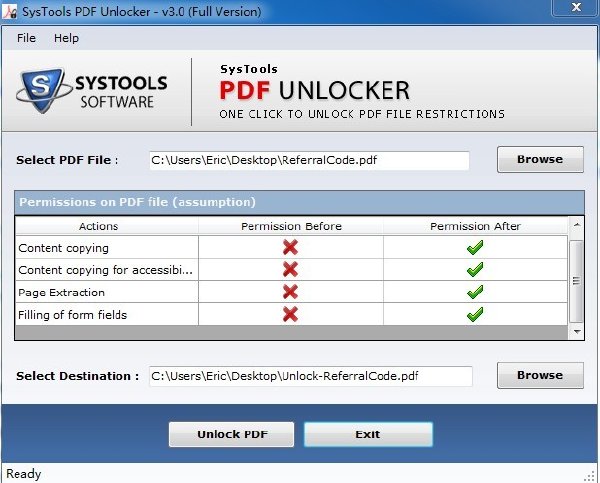The image size is (600, 483).
Task: Click the Select Destination path field
Action: tap(311, 376)
